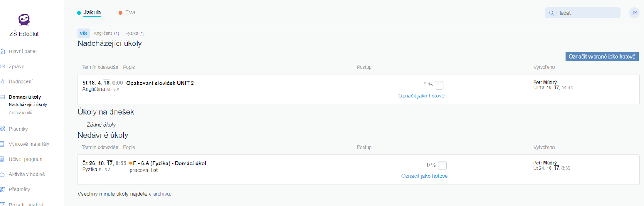Filter tasks by Fyzika
This screenshot has height=206, width=644.
135,34
